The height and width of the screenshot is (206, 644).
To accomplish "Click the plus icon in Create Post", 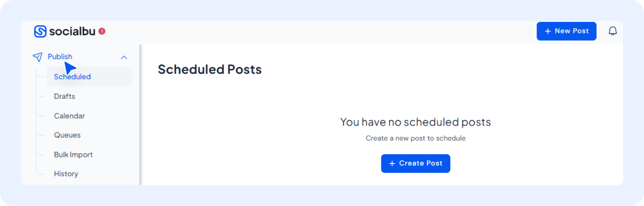I will coord(392,163).
